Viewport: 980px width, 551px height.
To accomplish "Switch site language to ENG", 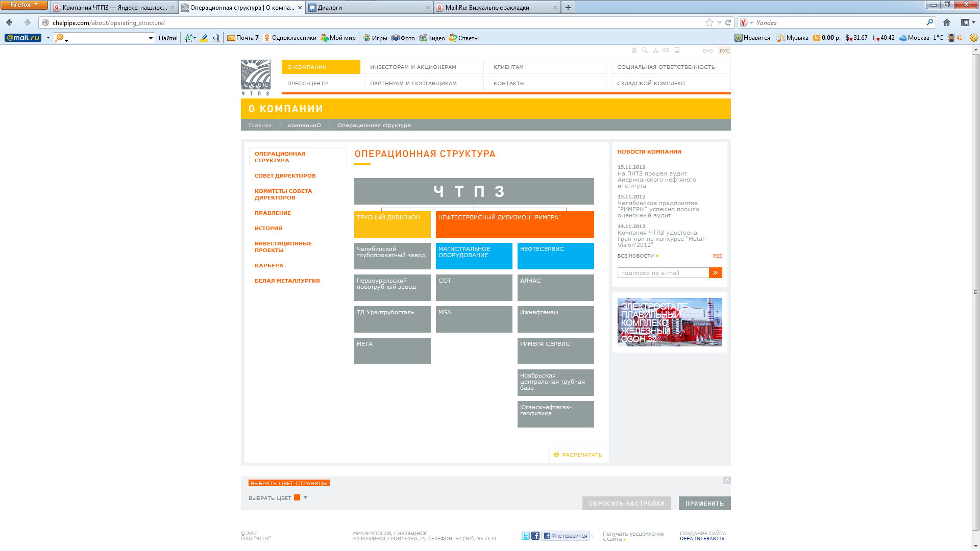I will (x=708, y=51).
